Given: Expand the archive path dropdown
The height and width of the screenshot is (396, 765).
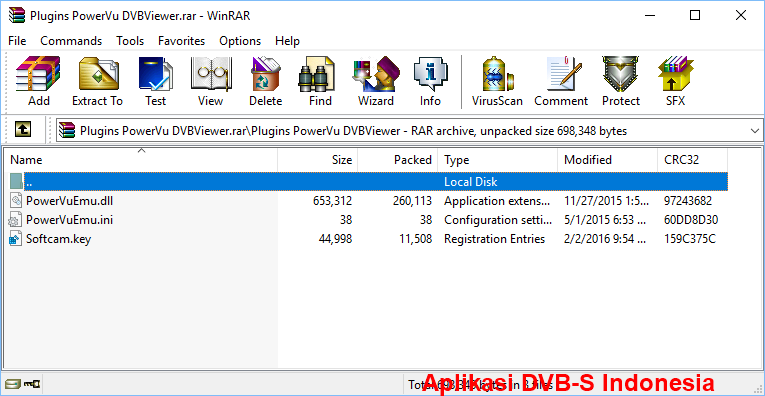Looking at the screenshot, I should pos(755,131).
